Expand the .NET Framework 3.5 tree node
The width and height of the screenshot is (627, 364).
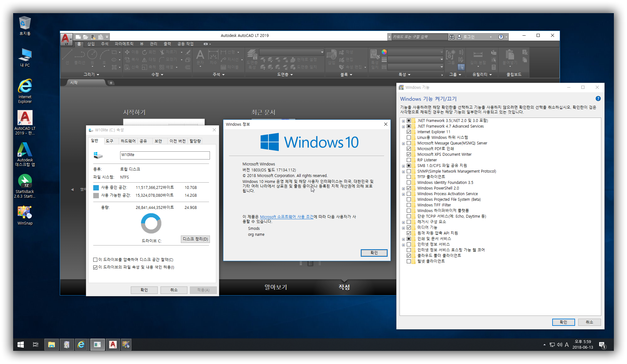click(403, 121)
